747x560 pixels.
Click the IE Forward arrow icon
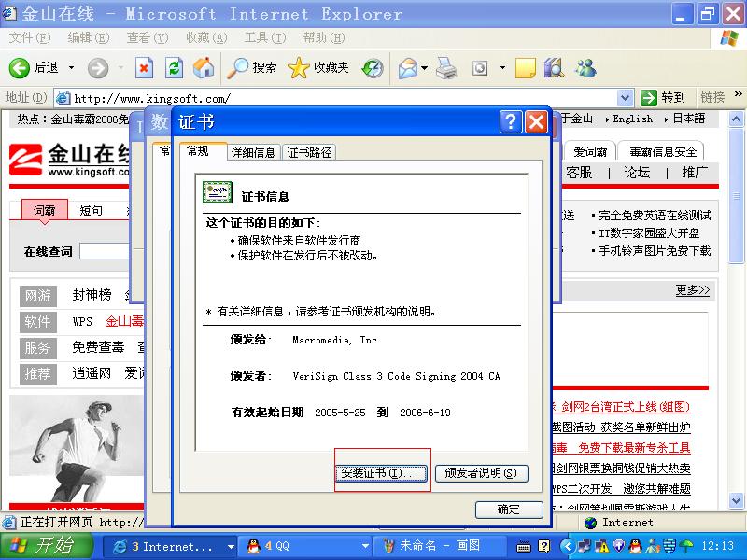click(98, 68)
